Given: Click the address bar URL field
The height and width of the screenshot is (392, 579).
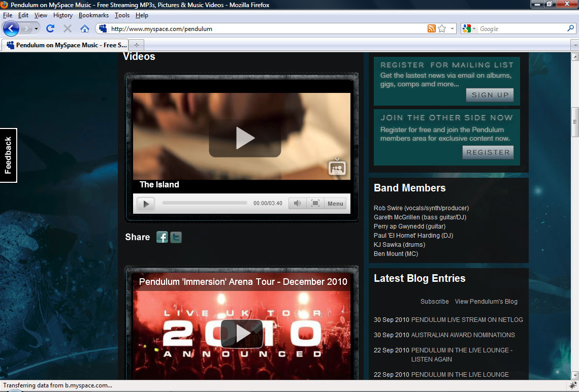Looking at the screenshot, I should pyautogui.click(x=268, y=28).
